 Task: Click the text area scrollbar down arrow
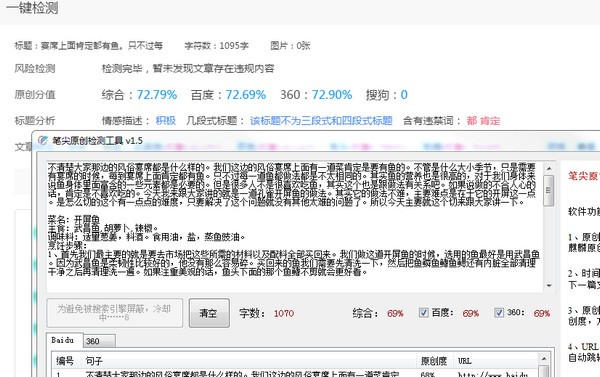click(549, 286)
